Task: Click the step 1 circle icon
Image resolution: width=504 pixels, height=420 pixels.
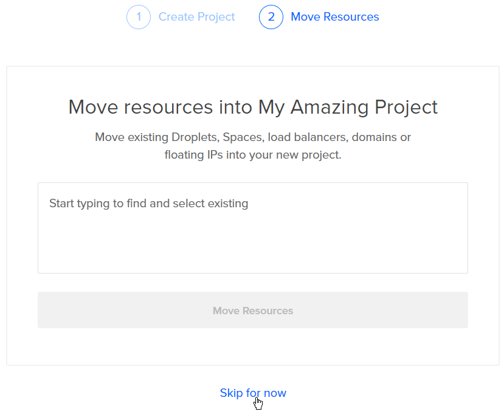Action: (x=139, y=17)
